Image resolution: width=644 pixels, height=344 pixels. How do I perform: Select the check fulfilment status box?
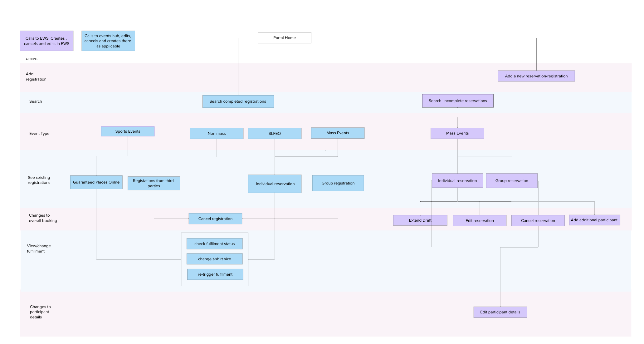coord(214,244)
